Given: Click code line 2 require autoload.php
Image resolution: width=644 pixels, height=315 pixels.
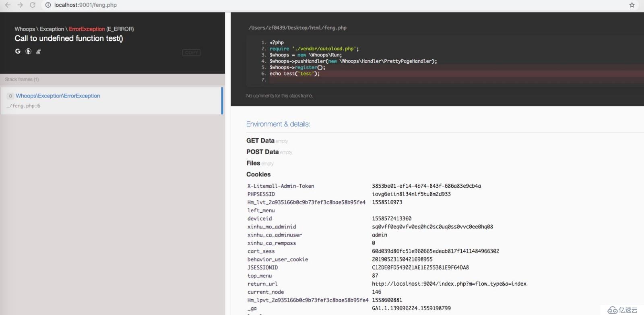Looking at the screenshot, I should [314, 49].
